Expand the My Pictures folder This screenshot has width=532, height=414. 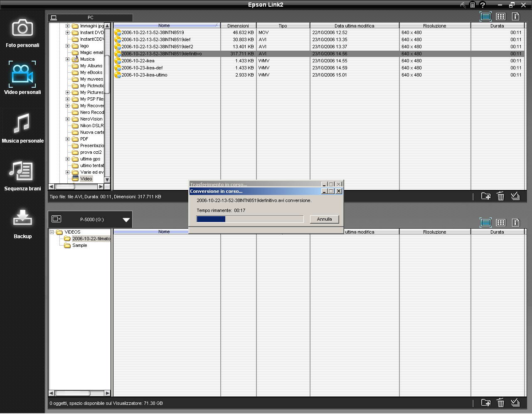(67, 92)
